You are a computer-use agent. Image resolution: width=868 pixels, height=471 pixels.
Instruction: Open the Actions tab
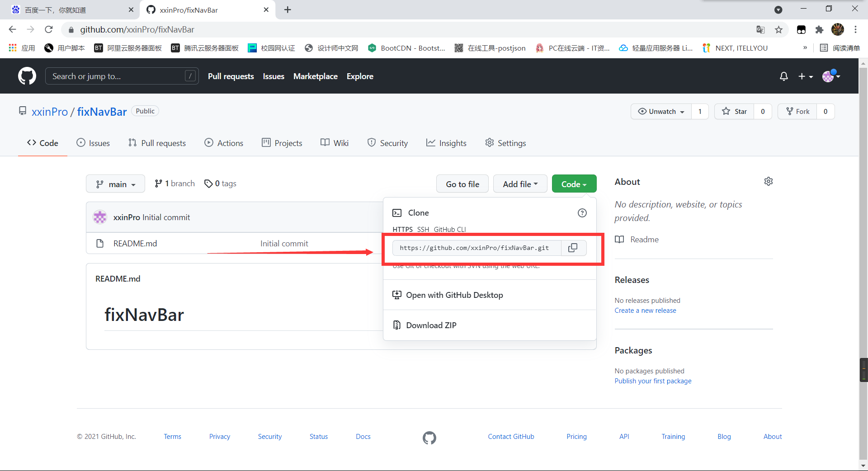click(x=224, y=143)
